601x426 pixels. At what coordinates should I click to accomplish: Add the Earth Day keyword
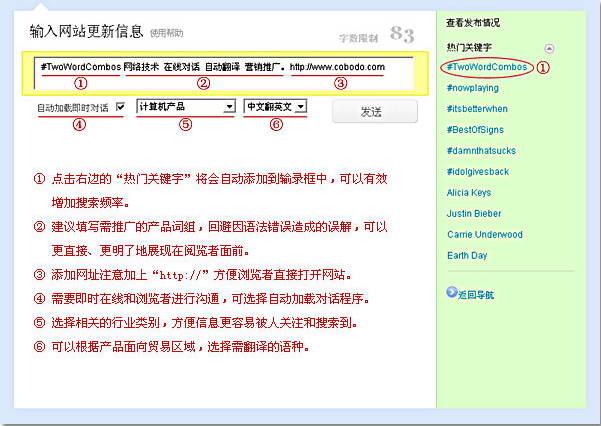tap(467, 255)
